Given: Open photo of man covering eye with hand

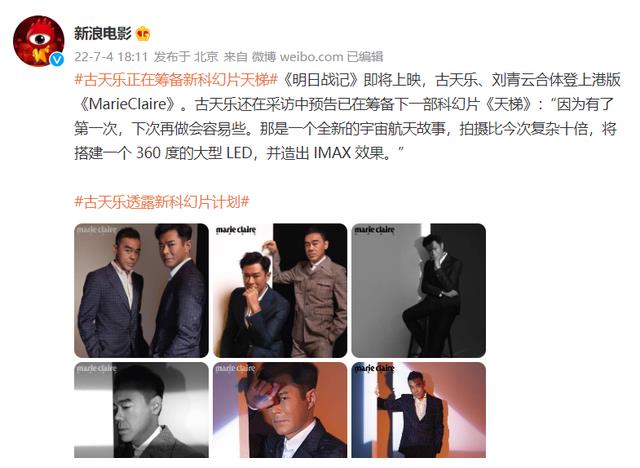Looking at the screenshot, I should pos(280,410).
